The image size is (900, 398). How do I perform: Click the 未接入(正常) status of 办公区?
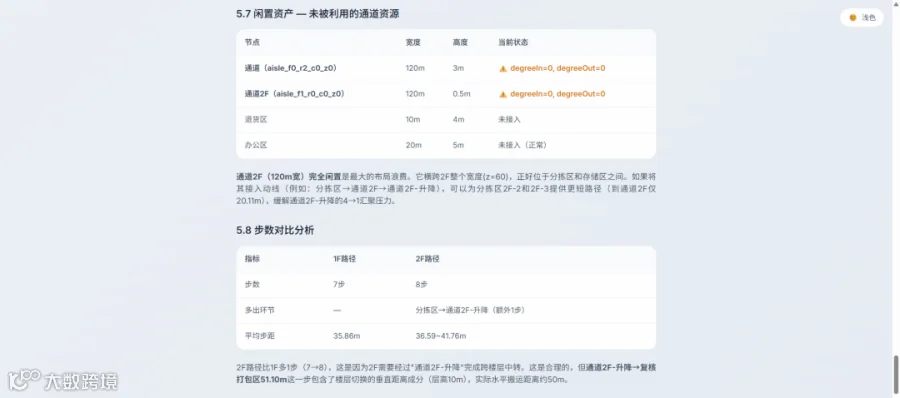[x=522, y=145]
